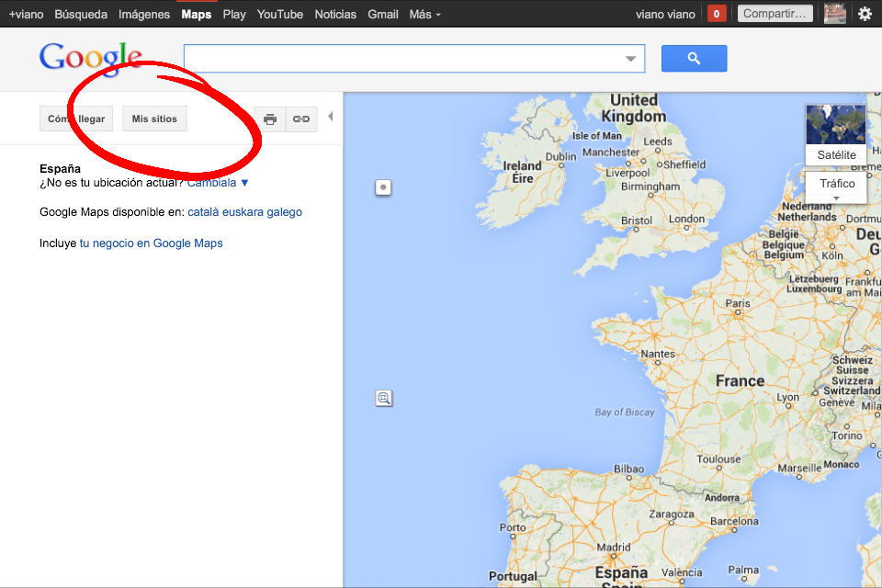Click the London label on the map
The image size is (882, 588).
[686, 219]
